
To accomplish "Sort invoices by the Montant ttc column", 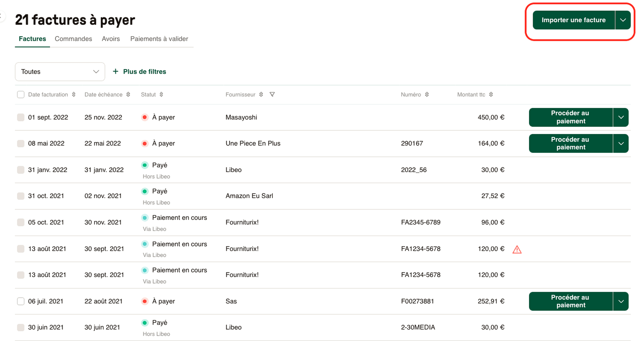I will click(492, 94).
